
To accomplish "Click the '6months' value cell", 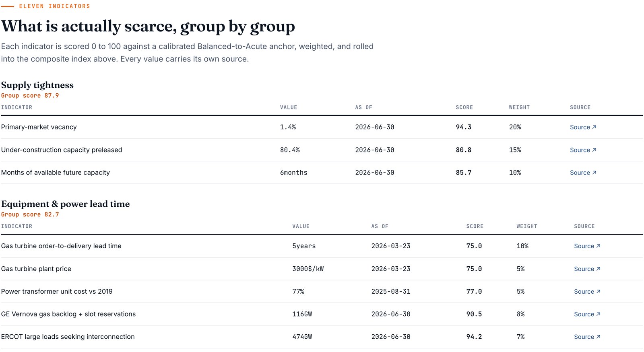I will coord(293,173).
